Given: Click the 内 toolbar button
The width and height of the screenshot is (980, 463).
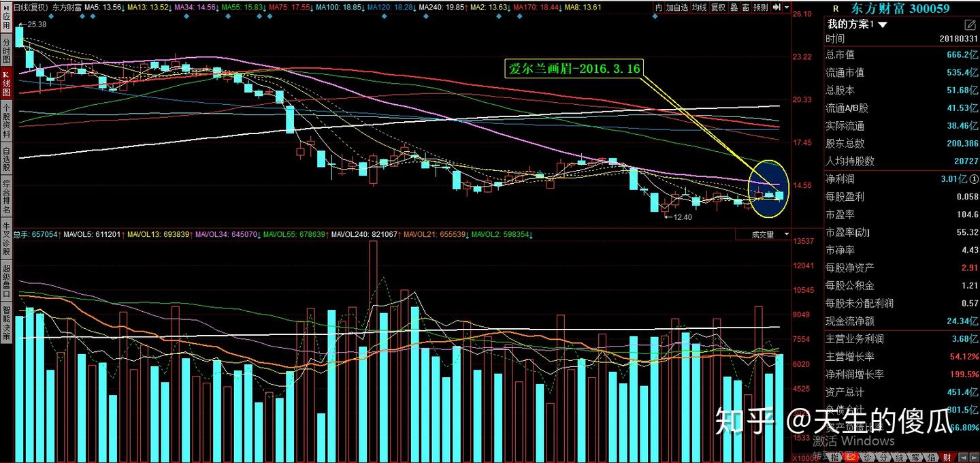Looking at the screenshot, I should click(658, 7).
